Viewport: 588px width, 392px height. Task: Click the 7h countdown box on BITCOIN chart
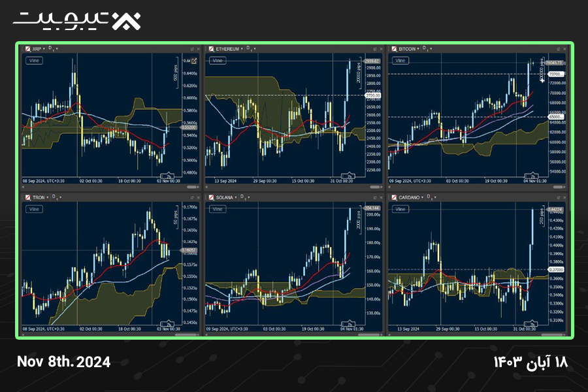click(x=532, y=176)
